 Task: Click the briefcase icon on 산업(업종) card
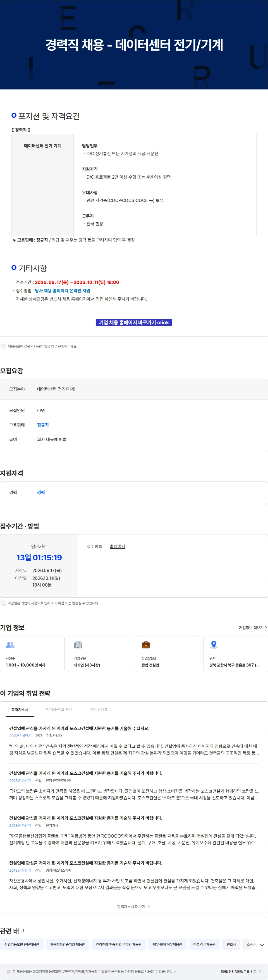coord(146,645)
